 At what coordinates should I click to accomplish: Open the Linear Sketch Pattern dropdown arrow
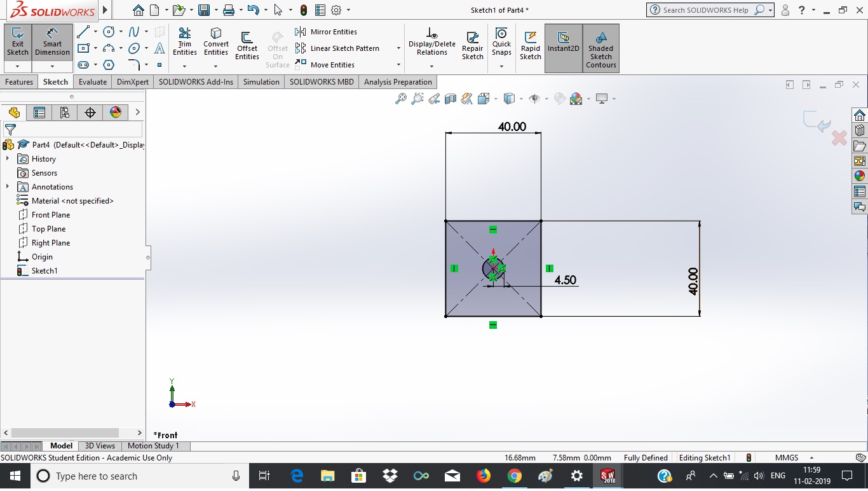398,48
